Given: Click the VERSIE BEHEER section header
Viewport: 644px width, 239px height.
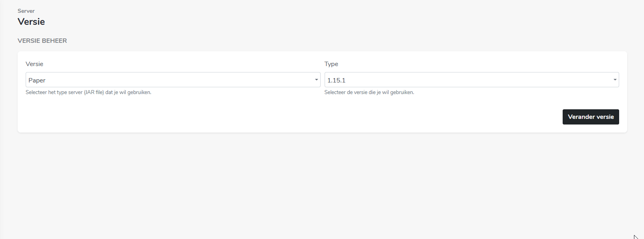Looking at the screenshot, I should (x=42, y=41).
